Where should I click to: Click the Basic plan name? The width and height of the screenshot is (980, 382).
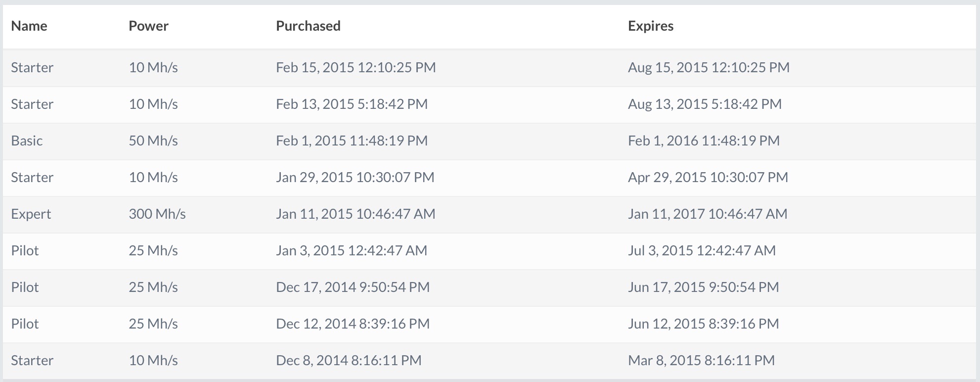(27, 141)
